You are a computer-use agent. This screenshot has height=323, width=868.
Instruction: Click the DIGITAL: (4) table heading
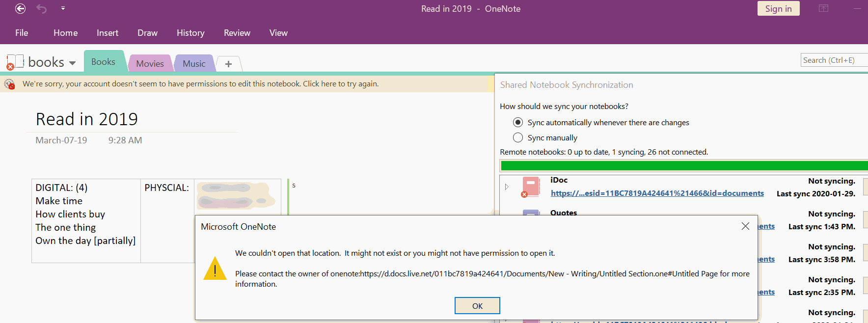[61, 188]
